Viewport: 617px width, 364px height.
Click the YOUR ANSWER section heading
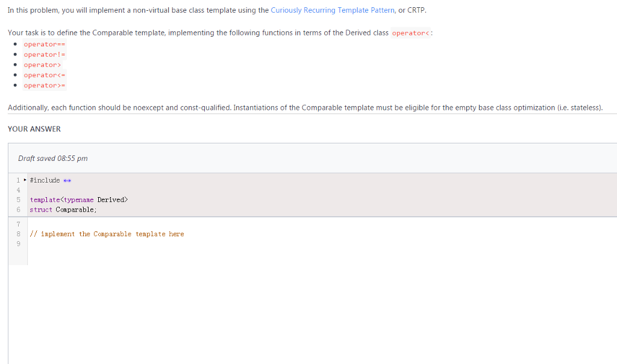tap(33, 128)
